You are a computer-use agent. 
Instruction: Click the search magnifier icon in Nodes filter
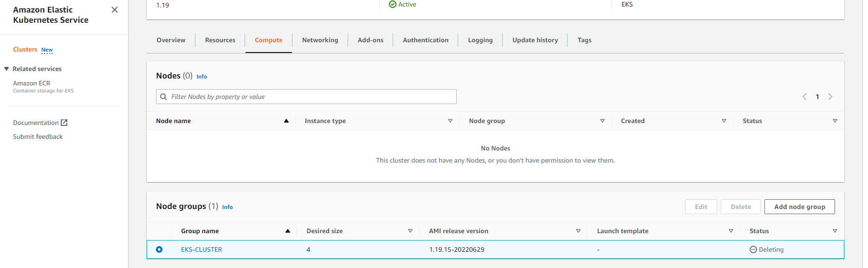point(163,97)
